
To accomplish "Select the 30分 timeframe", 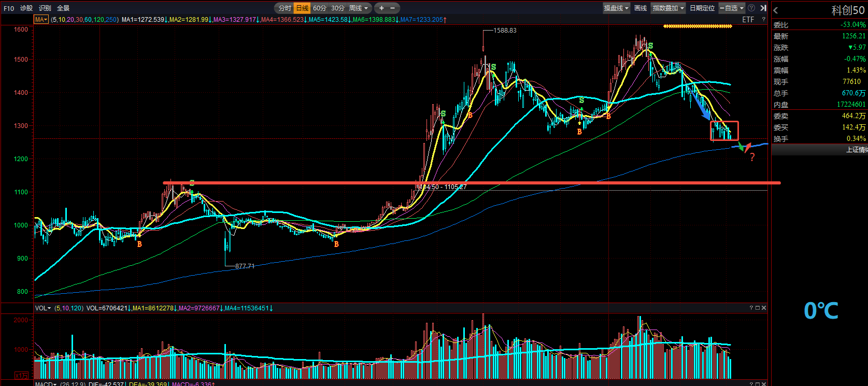I will click(337, 8).
